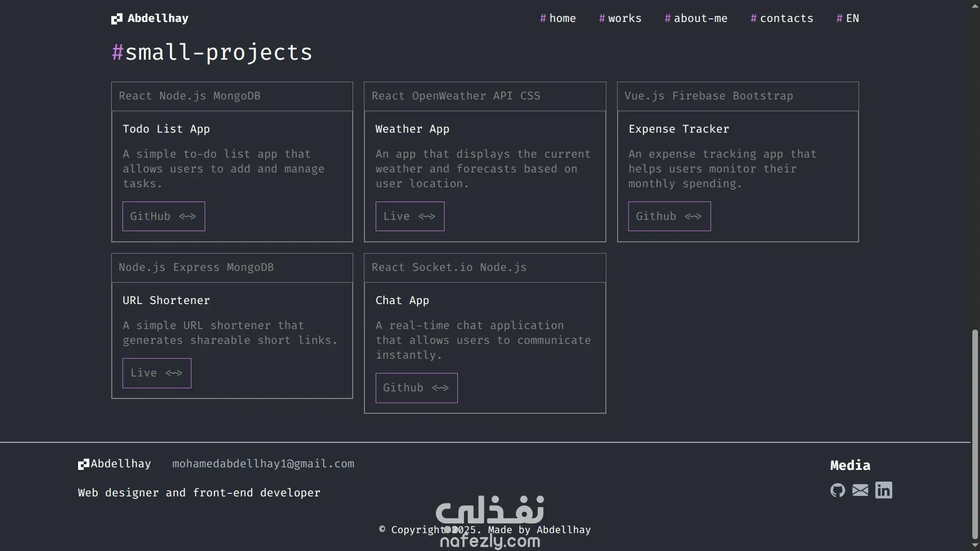This screenshot has height=551, width=980.
Task: Click the scrollbar down arrow
Action: [x=975, y=546]
